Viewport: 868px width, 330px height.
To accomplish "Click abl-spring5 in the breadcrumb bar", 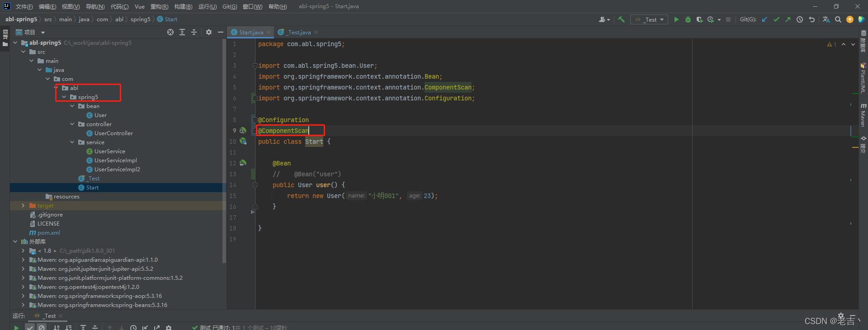I will [21, 19].
